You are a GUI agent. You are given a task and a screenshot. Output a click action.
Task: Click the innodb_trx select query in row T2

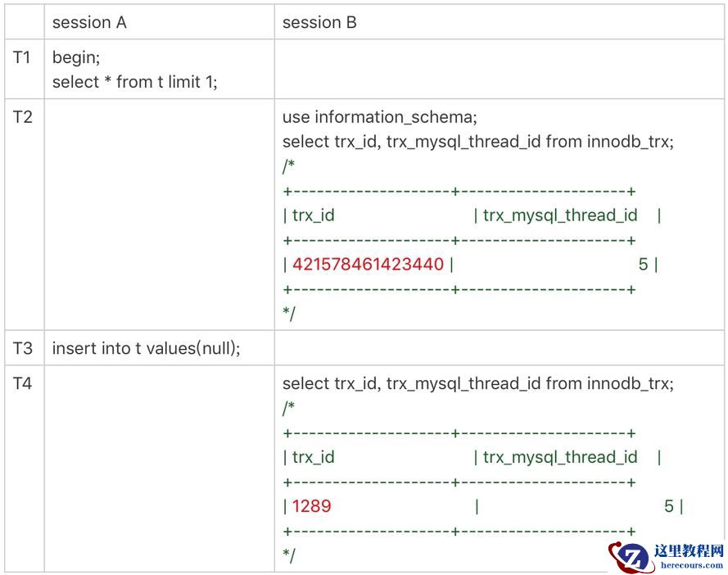(478, 141)
